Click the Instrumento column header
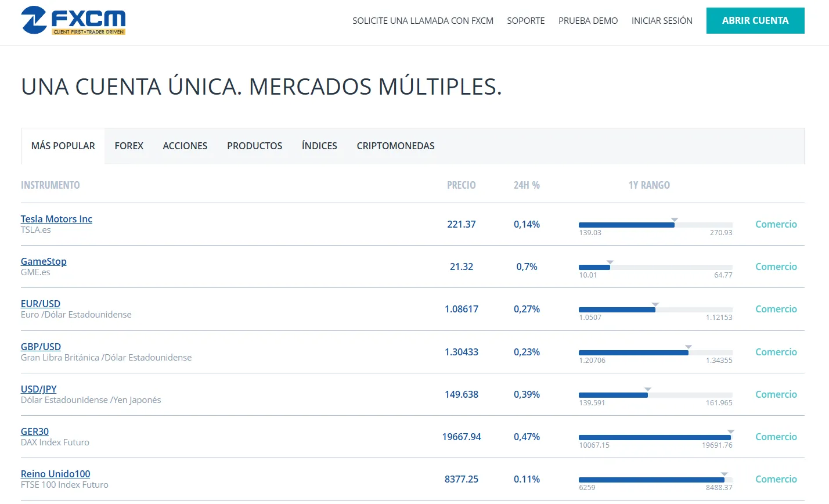 click(51, 185)
